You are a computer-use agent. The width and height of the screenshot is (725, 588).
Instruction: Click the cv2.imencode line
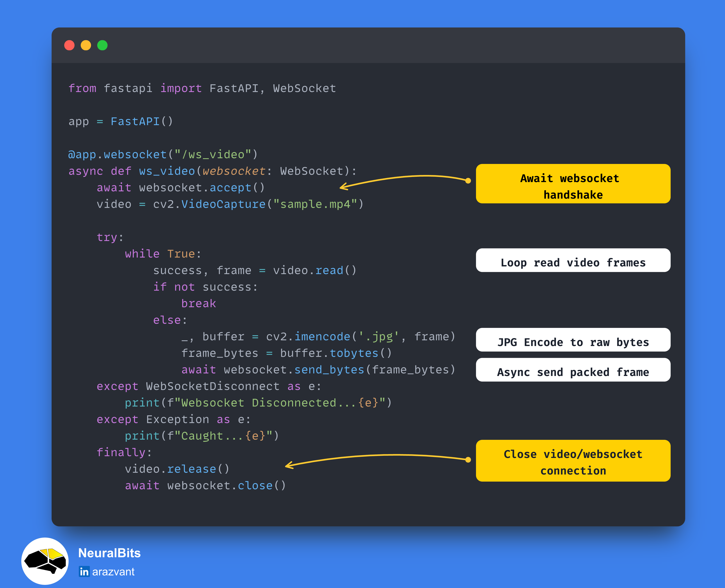pos(318,337)
